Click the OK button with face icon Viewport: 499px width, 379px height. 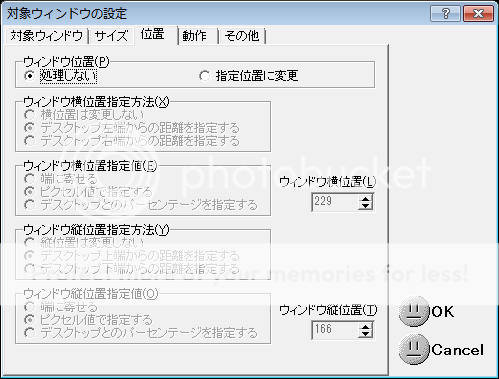coord(427,312)
